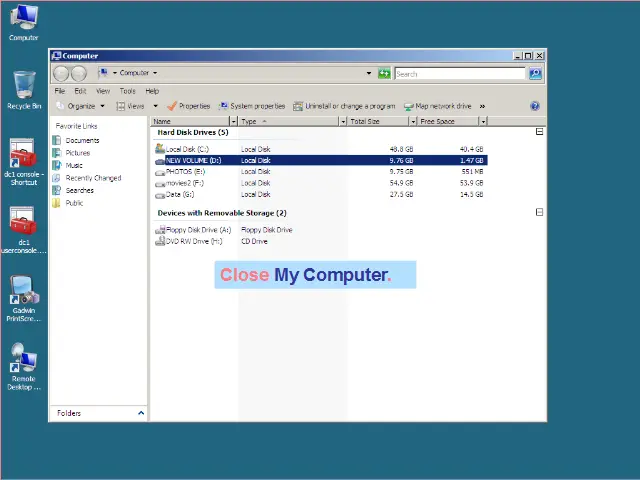Open the Type column filter dropdown

343,121
